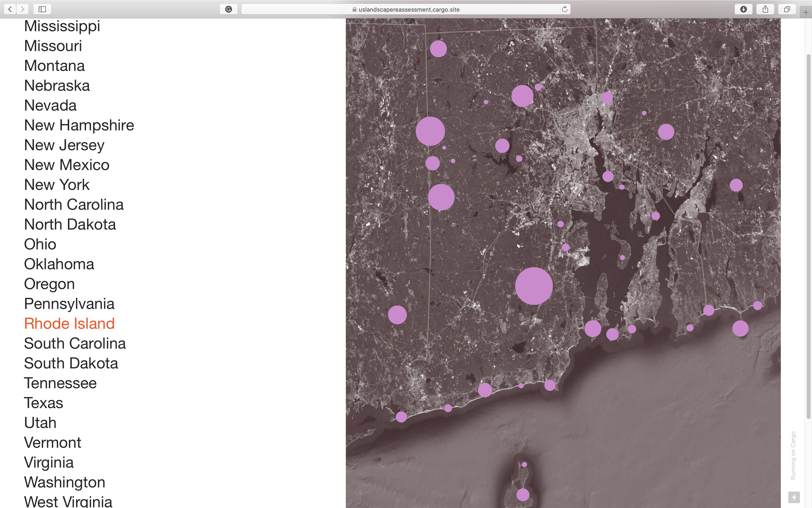Select the Virginia link
Image resolution: width=812 pixels, height=508 pixels.
tap(49, 463)
